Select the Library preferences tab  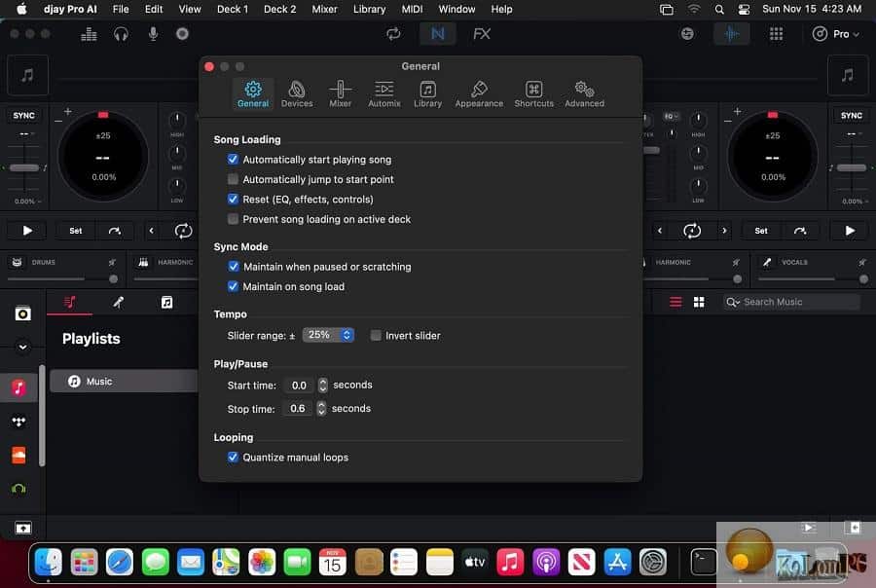[427, 93]
